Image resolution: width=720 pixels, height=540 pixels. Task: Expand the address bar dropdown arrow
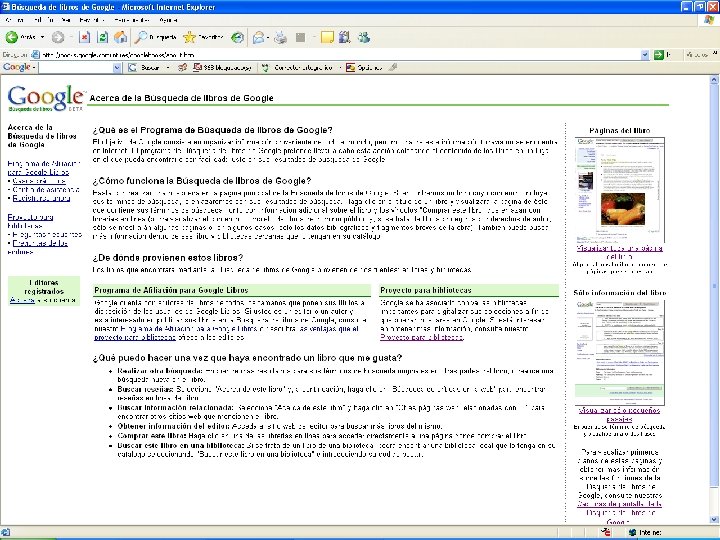point(645,55)
